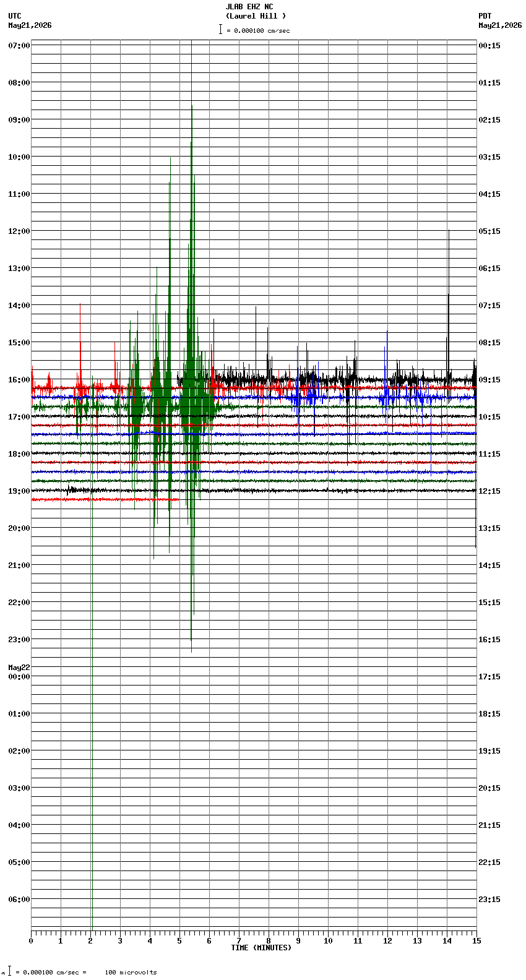Image resolution: width=526 pixels, height=980 pixels.
Task: Click the 06:00 UTC time label
Action: (x=19, y=900)
